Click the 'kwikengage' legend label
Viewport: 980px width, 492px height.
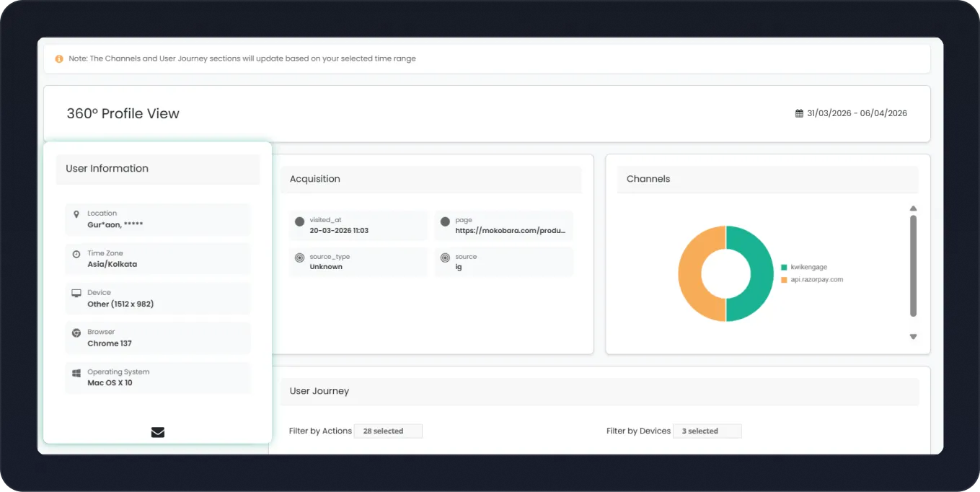809,267
